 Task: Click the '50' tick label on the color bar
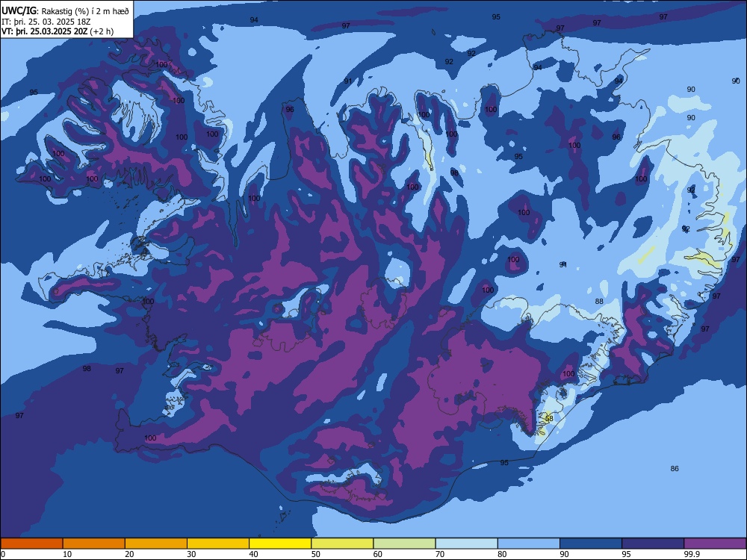click(316, 554)
